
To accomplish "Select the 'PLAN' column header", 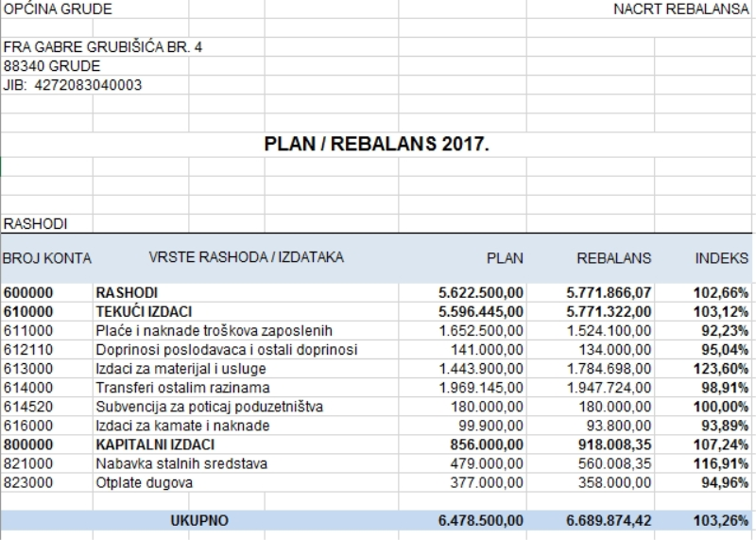I will click(505, 259).
